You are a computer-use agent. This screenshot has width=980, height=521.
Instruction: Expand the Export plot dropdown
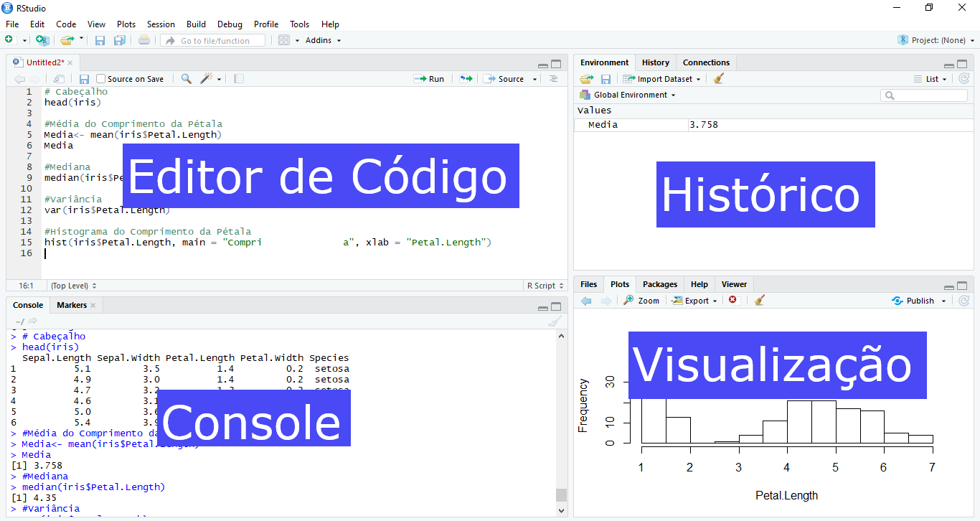tap(694, 301)
